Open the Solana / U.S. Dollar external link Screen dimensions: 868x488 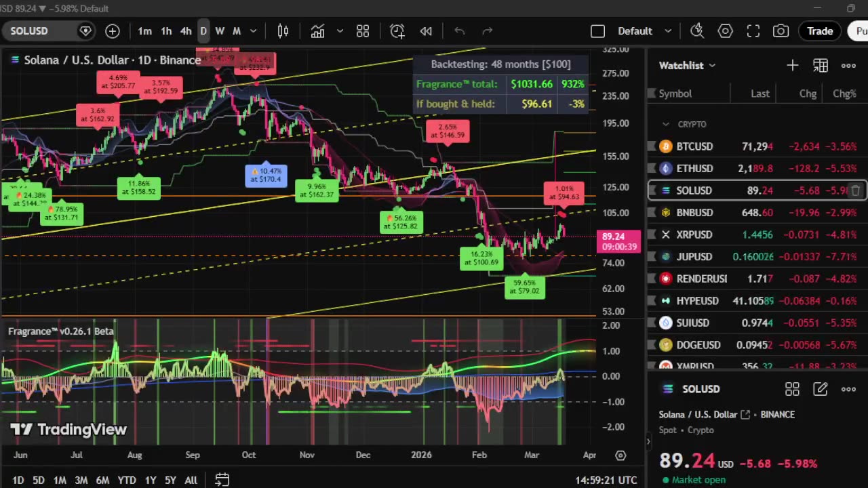[x=745, y=415]
